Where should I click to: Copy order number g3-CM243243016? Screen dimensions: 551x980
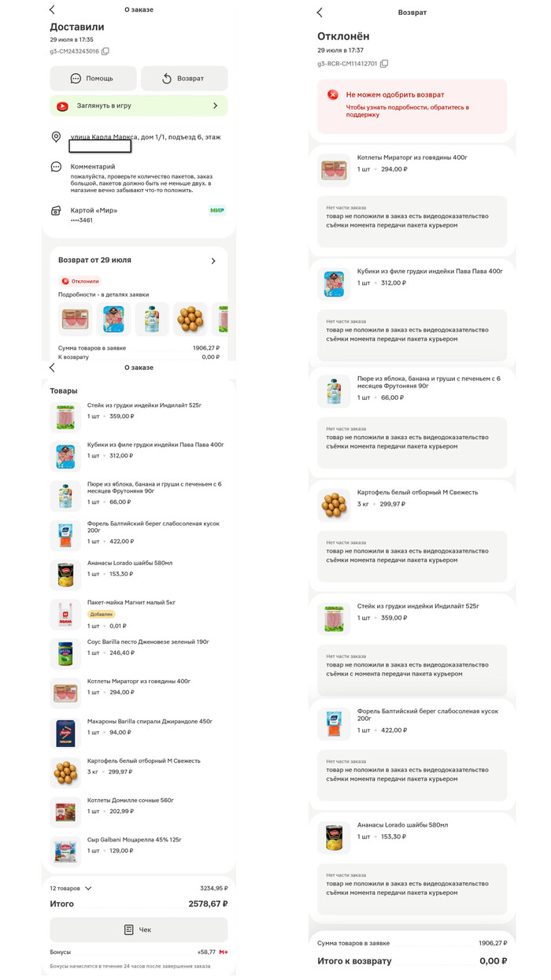[x=105, y=51]
